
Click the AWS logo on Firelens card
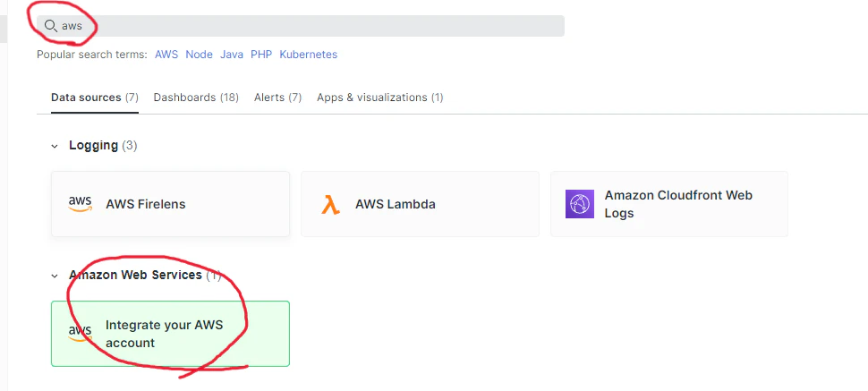pos(81,204)
